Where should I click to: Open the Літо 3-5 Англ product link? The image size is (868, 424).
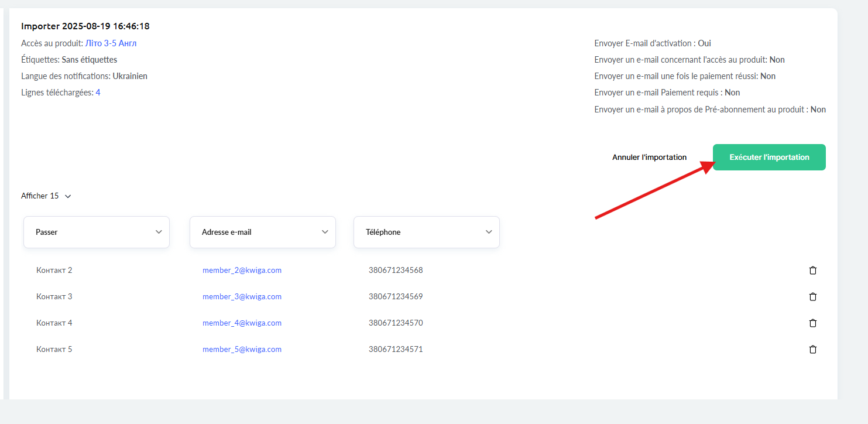[x=111, y=43]
